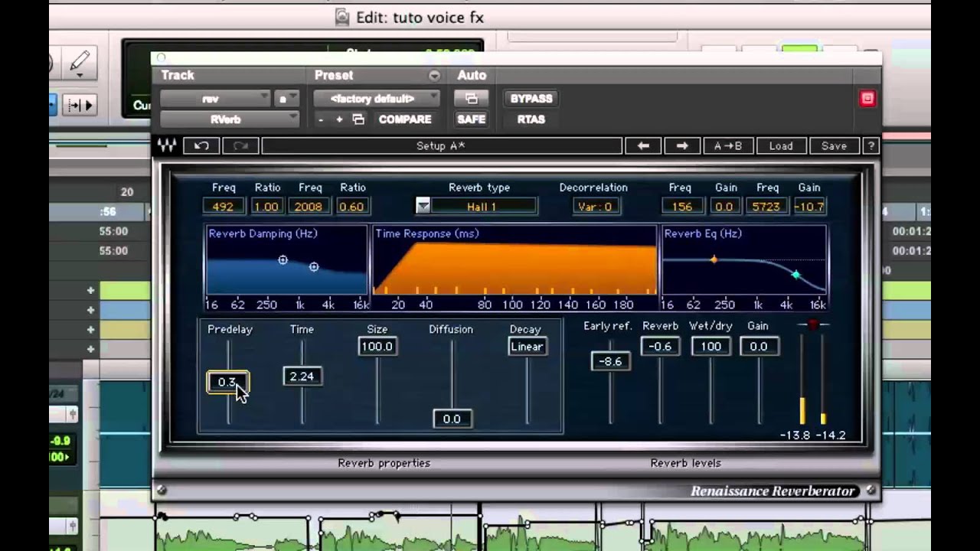
Task: Click the Early ref. -8.6 fader handle
Action: [611, 360]
